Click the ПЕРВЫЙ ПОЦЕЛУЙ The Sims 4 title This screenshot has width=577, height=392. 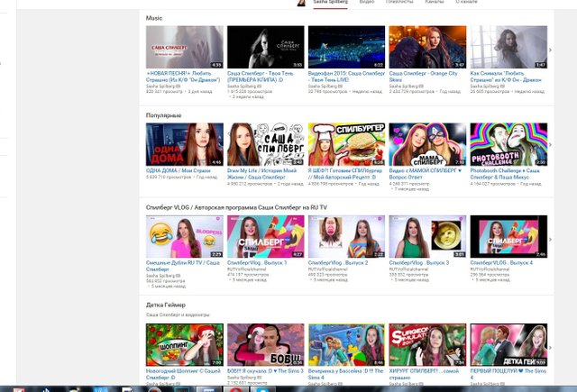508,374
